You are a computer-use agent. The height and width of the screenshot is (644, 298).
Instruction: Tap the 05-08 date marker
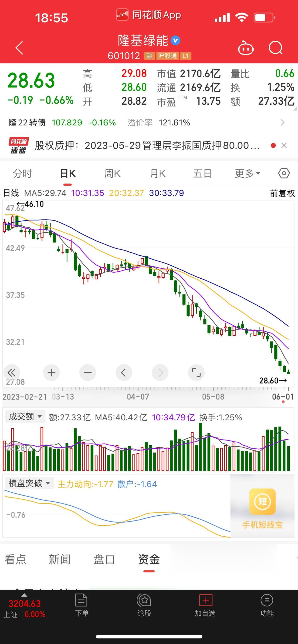tap(213, 397)
